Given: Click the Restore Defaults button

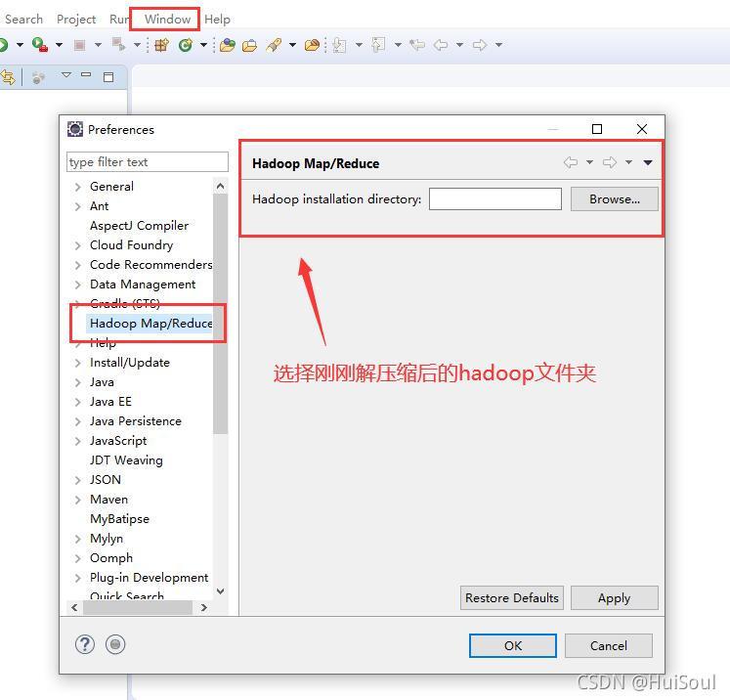Looking at the screenshot, I should coord(512,597).
